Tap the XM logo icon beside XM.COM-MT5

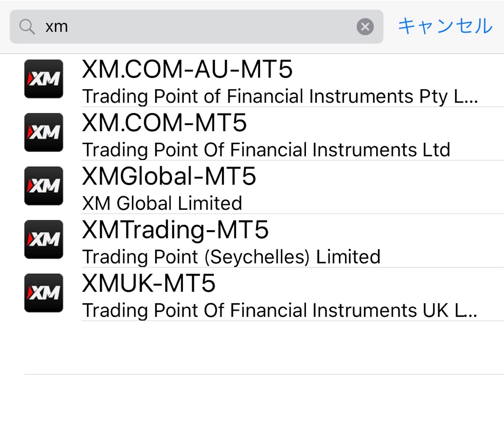[x=44, y=132]
